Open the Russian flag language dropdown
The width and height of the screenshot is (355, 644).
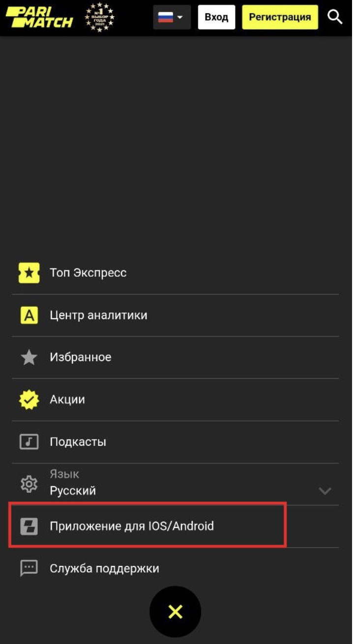tap(172, 17)
